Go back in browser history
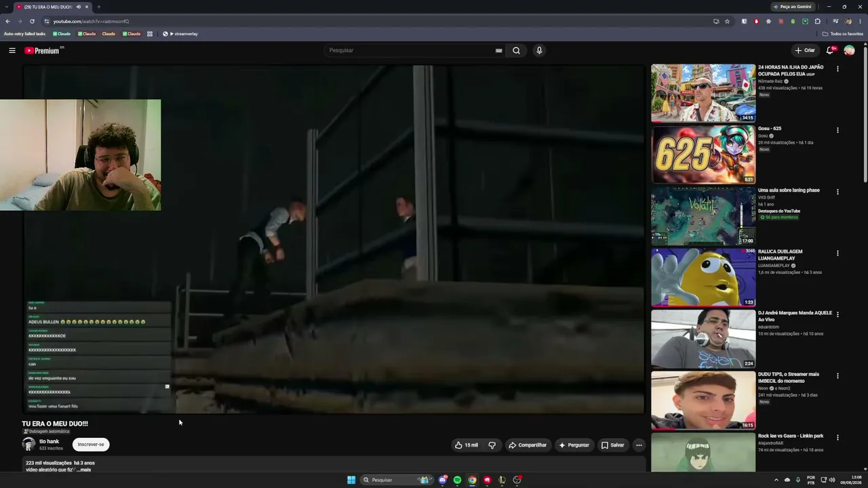 tap(8, 21)
